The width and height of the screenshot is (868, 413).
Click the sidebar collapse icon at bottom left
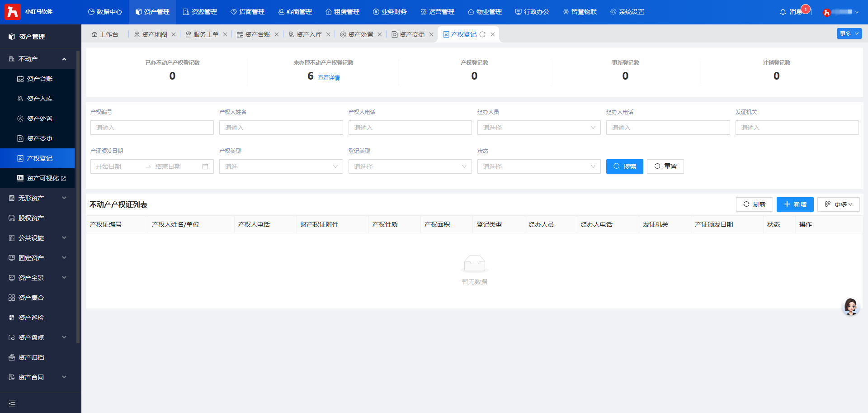[12, 403]
